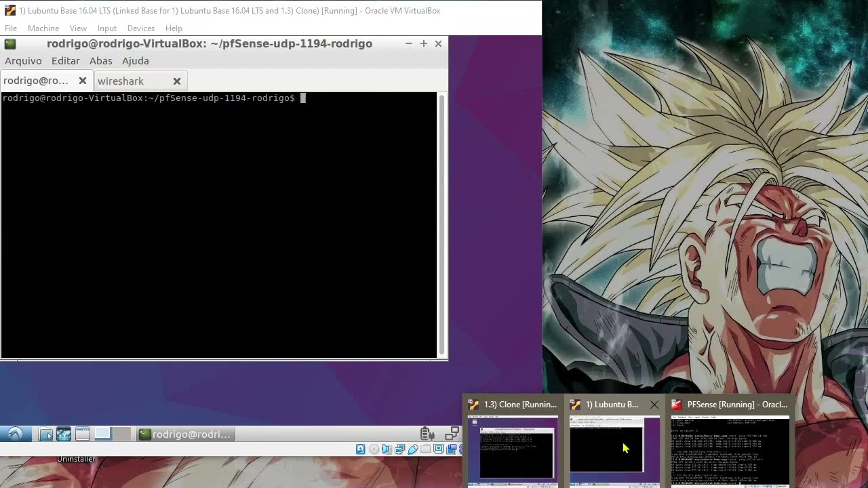
Task: Switch to the first desktop in the pager
Action: click(103, 434)
